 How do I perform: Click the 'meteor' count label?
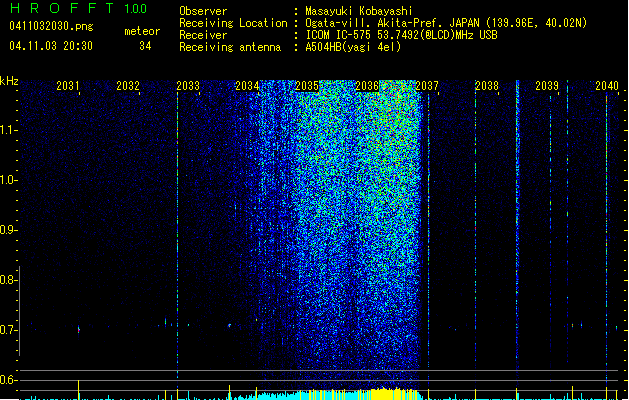click(x=142, y=31)
